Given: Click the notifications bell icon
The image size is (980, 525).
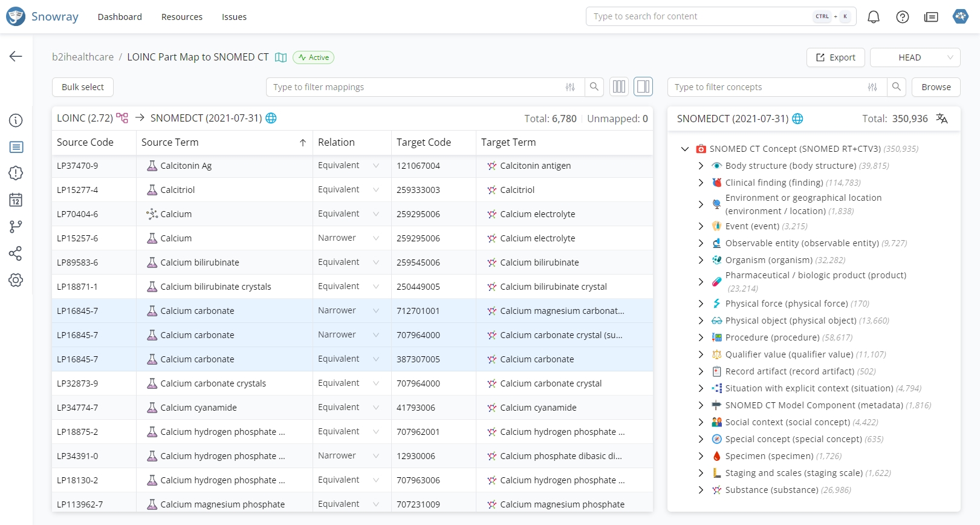Looking at the screenshot, I should pyautogui.click(x=874, y=17).
